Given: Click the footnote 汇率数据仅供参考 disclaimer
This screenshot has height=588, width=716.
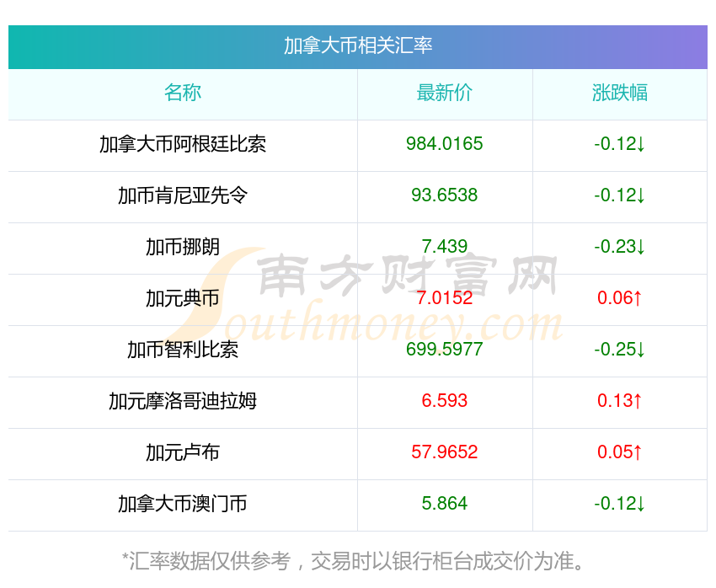Looking at the screenshot, I should 353,561.
